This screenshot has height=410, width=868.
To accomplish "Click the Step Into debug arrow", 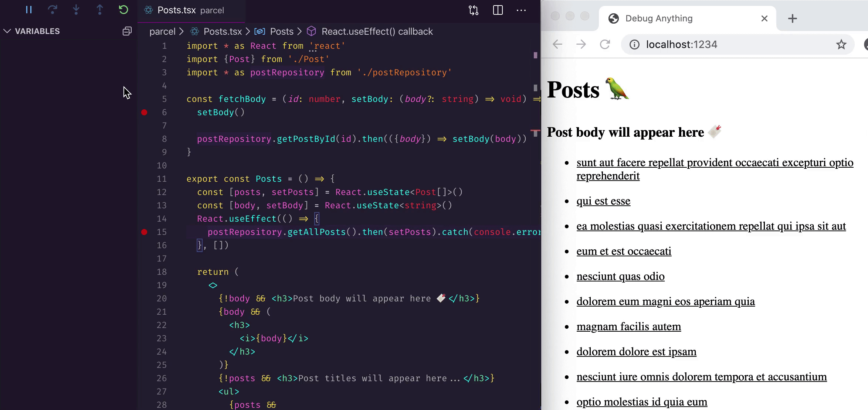I will click(x=76, y=10).
